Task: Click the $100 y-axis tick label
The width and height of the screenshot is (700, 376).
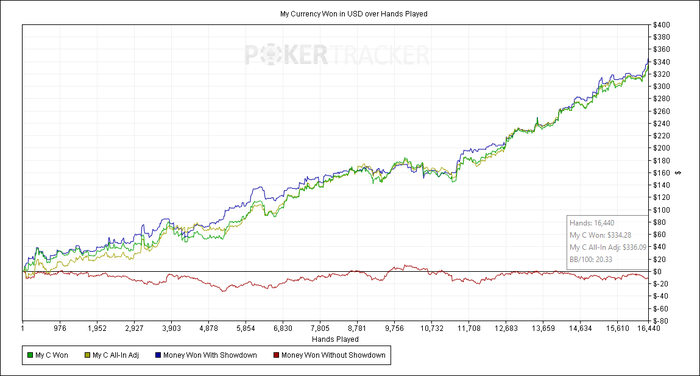Action: (x=661, y=210)
